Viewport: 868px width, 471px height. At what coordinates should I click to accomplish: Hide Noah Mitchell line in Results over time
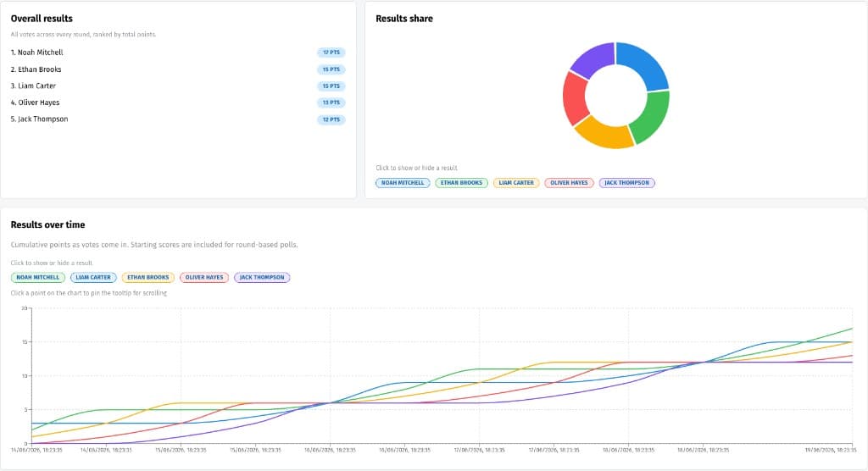click(x=37, y=277)
